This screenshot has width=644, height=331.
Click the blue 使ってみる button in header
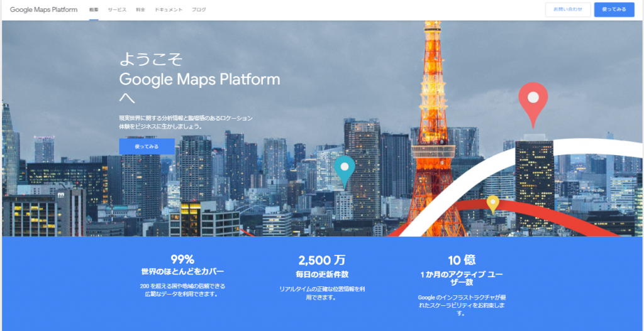[614, 9]
